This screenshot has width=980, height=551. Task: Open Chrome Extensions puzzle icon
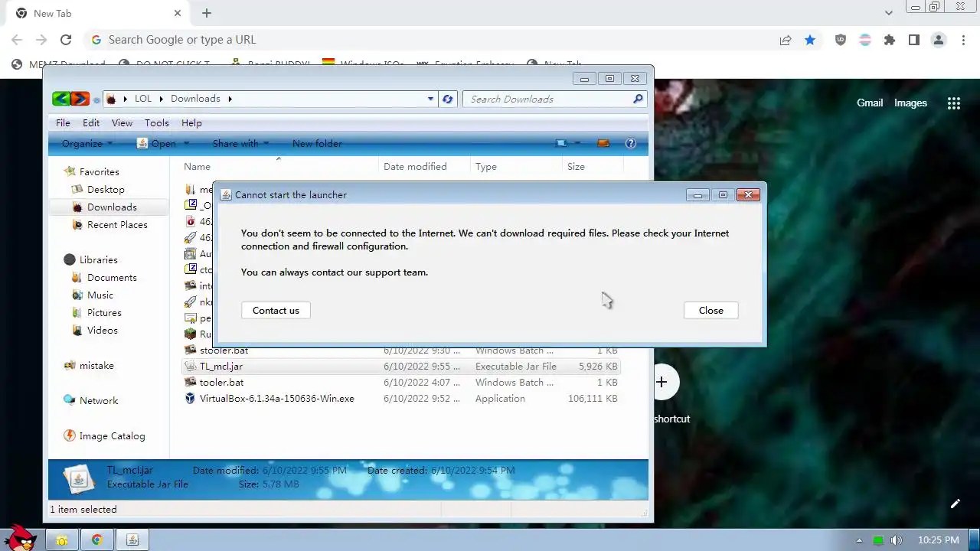click(x=890, y=40)
